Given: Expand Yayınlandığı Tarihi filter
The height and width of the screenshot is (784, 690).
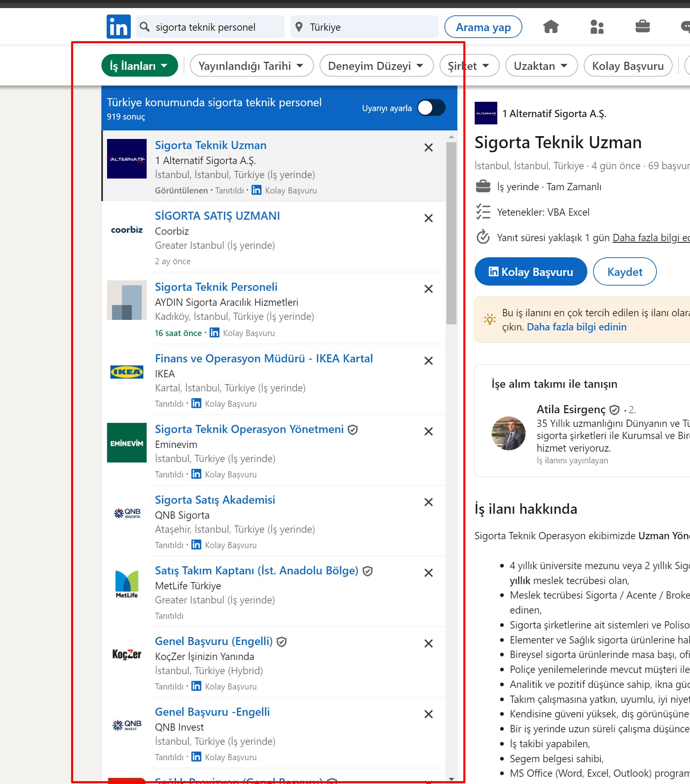Looking at the screenshot, I should pyautogui.click(x=251, y=65).
